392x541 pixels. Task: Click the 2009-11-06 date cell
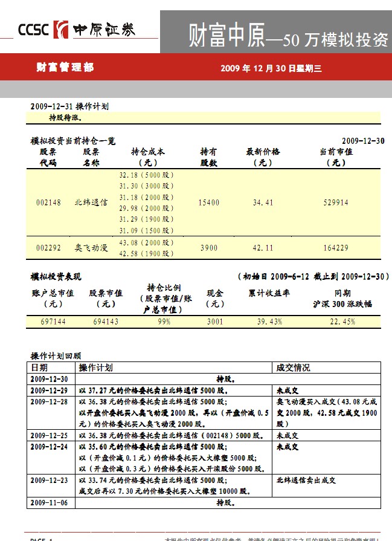50,502
